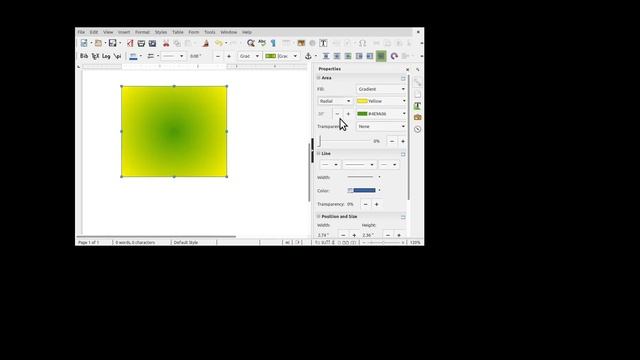The height and width of the screenshot is (360, 640).
Task: Export directly as PDF icon
Action: coord(130,43)
